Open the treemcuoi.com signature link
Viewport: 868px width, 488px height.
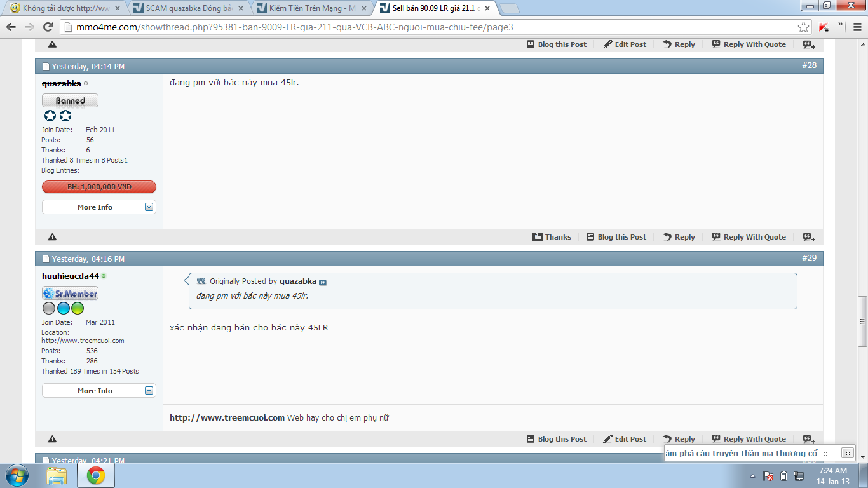pyautogui.click(x=227, y=417)
